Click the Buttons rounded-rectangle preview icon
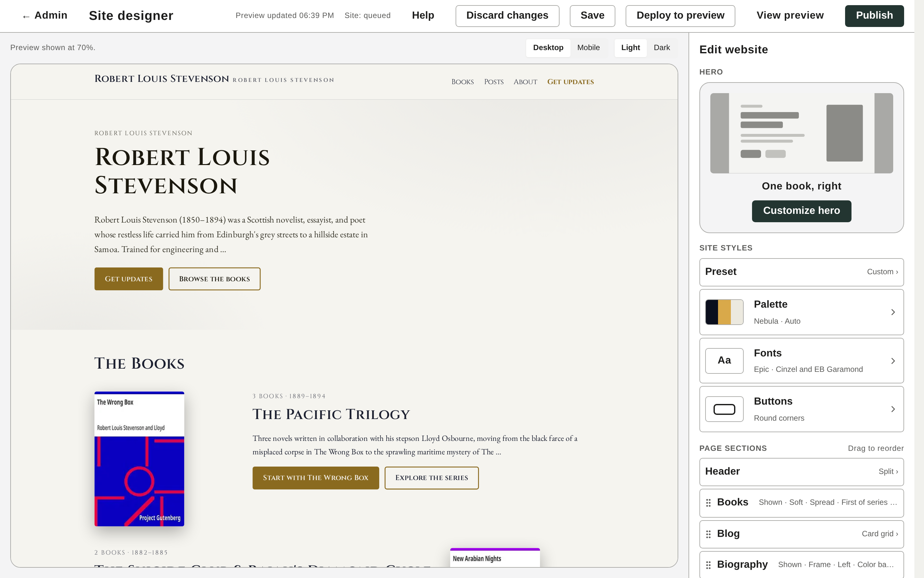 [724, 409]
